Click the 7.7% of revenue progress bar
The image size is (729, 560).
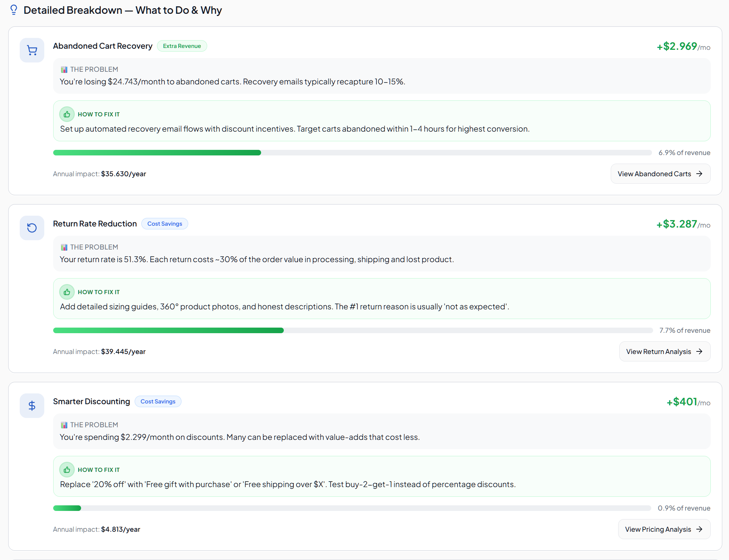(353, 331)
